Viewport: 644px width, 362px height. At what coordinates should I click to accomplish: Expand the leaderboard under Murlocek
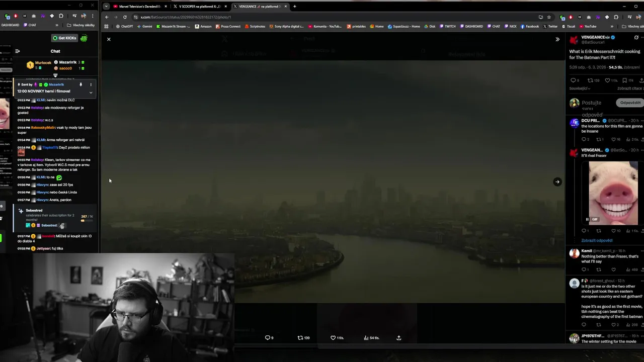(x=55, y=75)
